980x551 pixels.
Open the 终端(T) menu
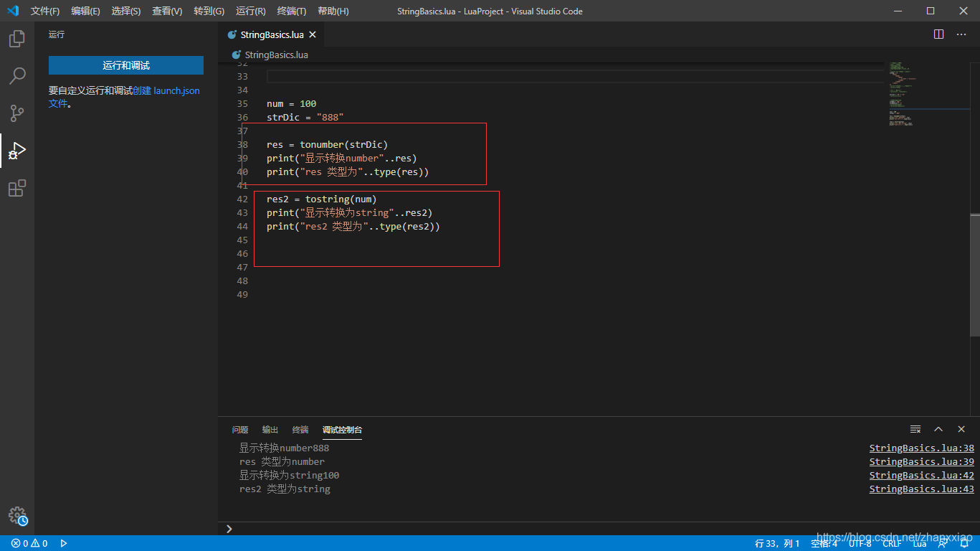[x=292, y=11]
